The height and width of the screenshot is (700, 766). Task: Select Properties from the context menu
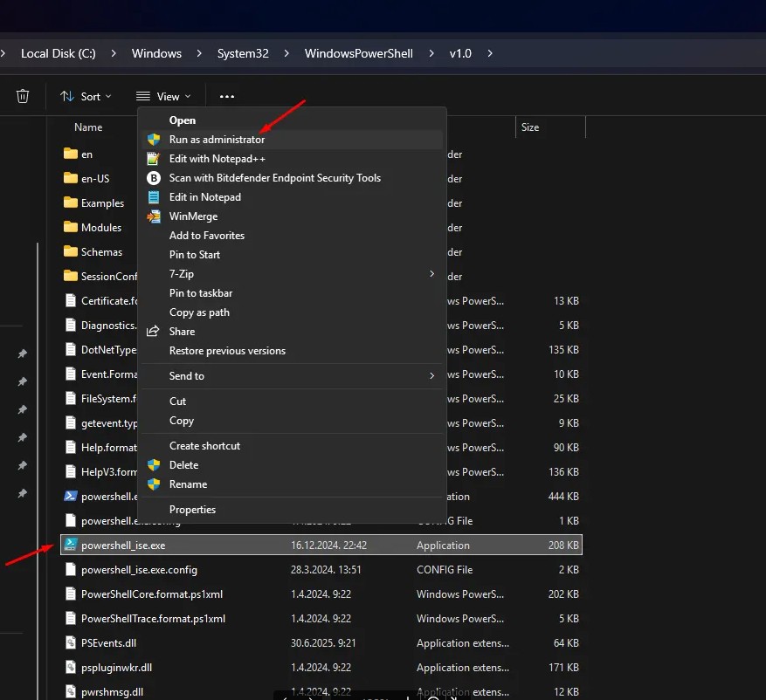pos(192,510)
